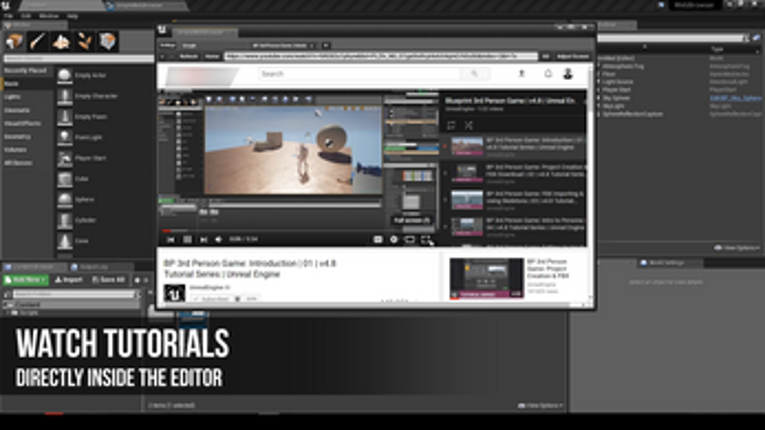Open YouTube notifications bell
The height and width of the screenshot is (430, 765).
pos(548,74)
